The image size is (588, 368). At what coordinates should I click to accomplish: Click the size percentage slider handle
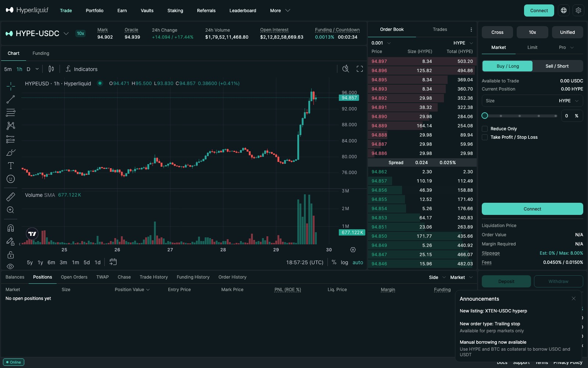pos(485,116)
